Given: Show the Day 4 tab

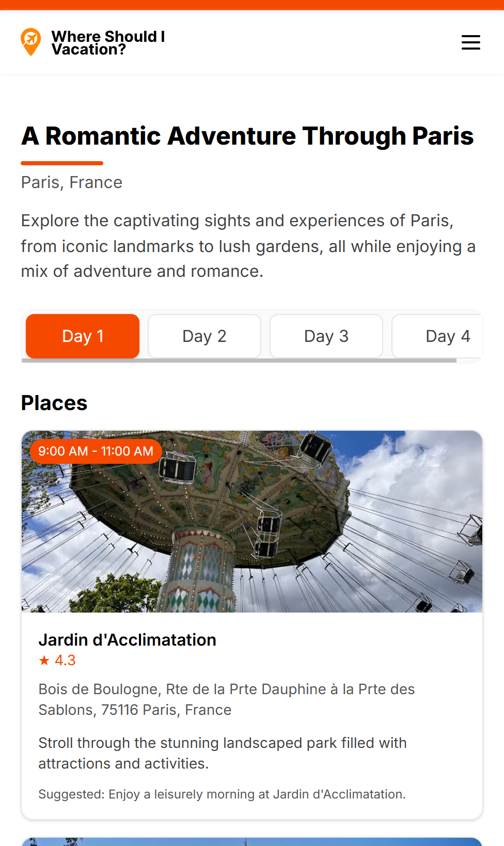Looking at the screenshot, I should coord(438,336).
